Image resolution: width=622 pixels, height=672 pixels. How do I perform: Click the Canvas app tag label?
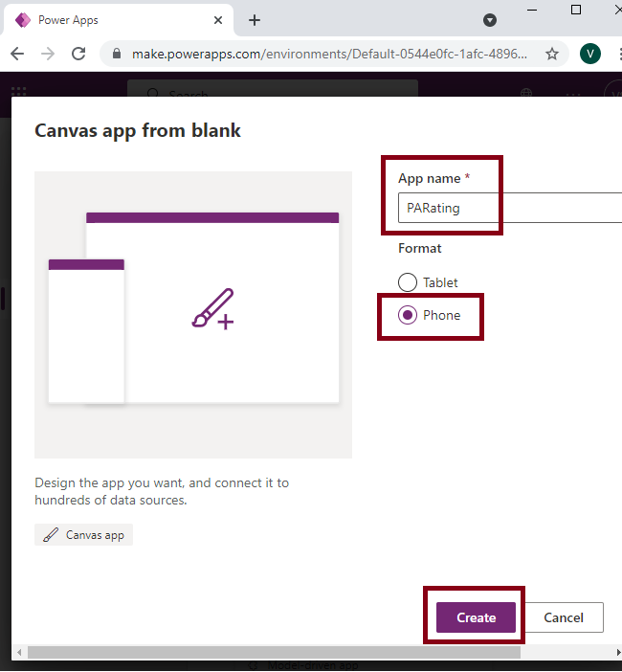click(84, 535)
